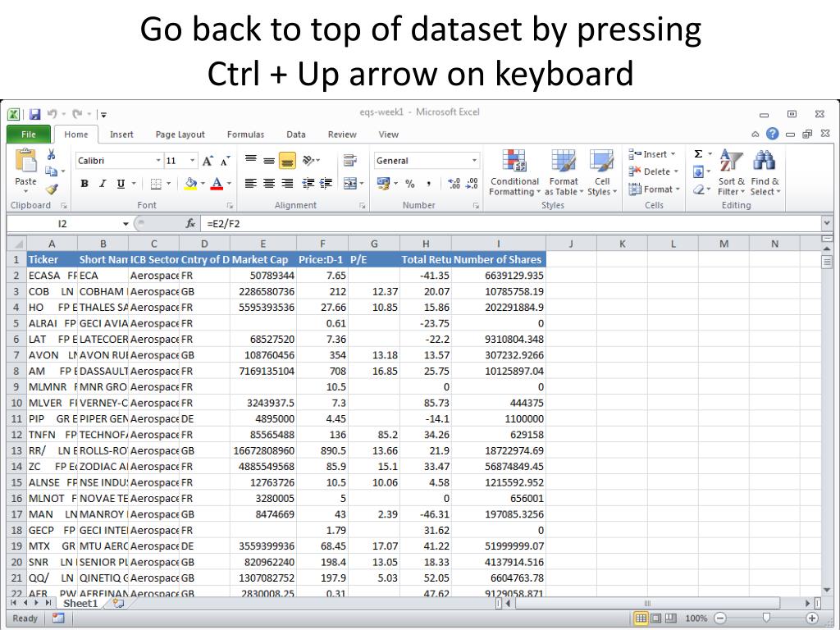The width and height of the screenshot is (840, 630).
Task: Toggle Bottom Align vertical alignment
Action: pos(287,160)
